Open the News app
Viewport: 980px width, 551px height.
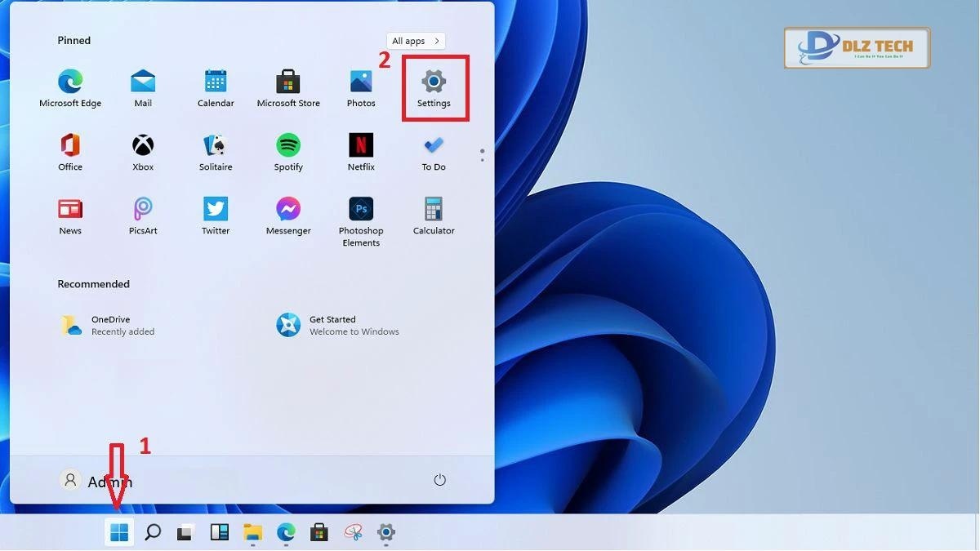tap(70, 216)
